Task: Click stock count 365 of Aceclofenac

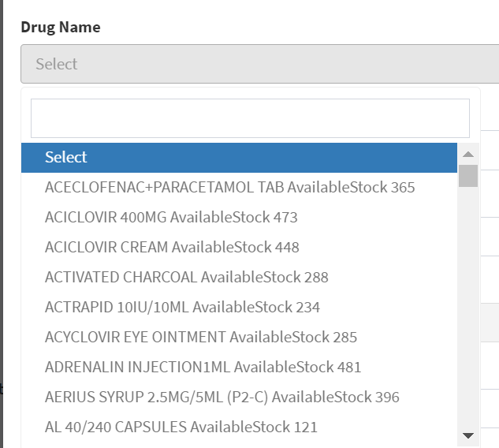Action: [x=403, y=187]
